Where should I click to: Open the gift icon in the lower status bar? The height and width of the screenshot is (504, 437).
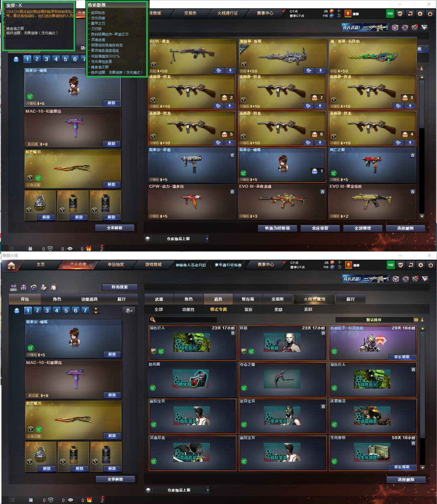coord(89,500)
